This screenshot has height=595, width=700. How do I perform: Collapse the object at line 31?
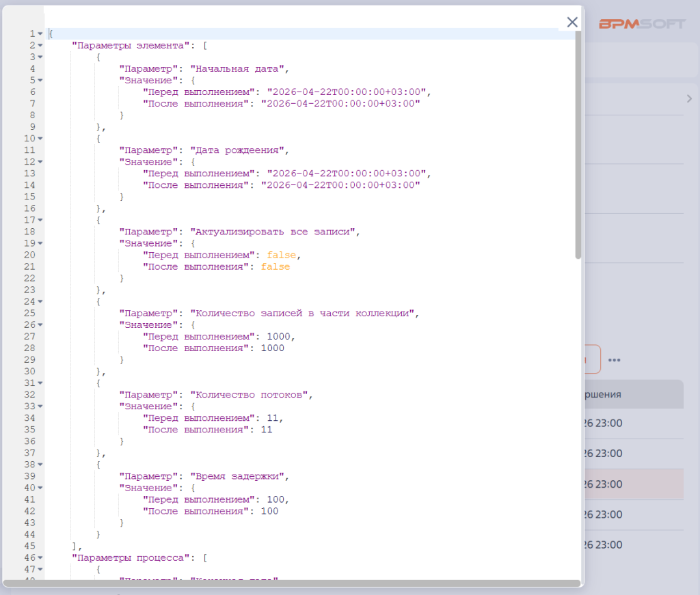coord(40,383)
